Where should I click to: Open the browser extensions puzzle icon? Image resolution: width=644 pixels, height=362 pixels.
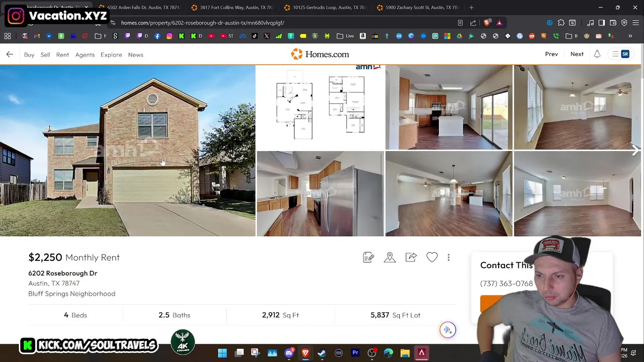coord(561,23)
